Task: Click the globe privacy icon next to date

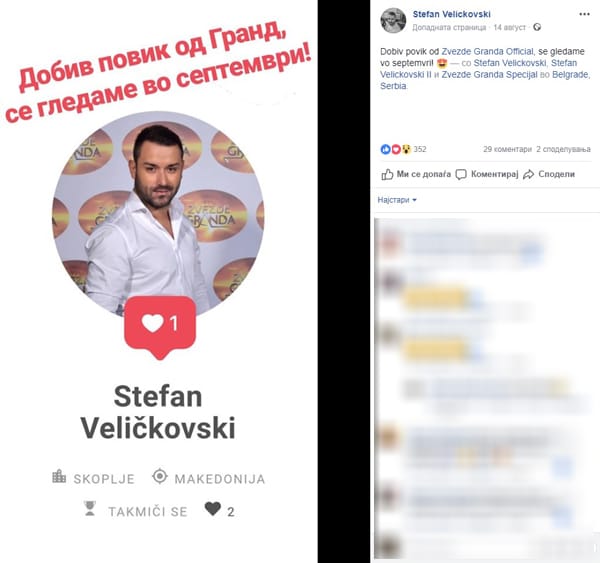Action: point(537,27)
